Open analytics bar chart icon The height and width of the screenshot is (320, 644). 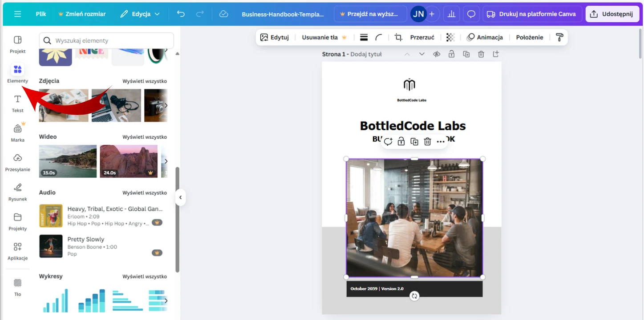point(451,14)
